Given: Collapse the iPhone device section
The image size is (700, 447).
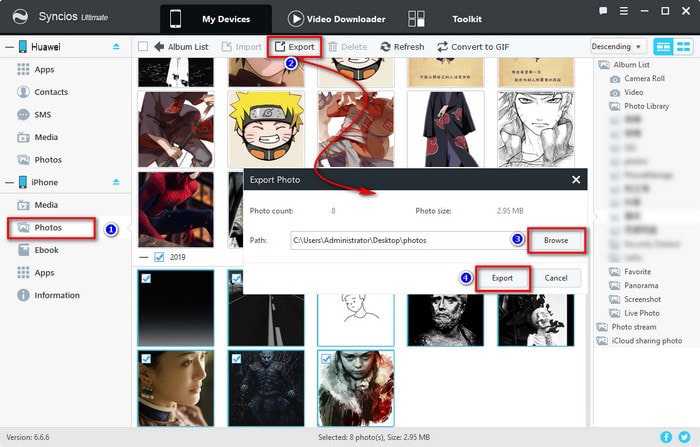Looking at the screenshot, I should [115, 182].
